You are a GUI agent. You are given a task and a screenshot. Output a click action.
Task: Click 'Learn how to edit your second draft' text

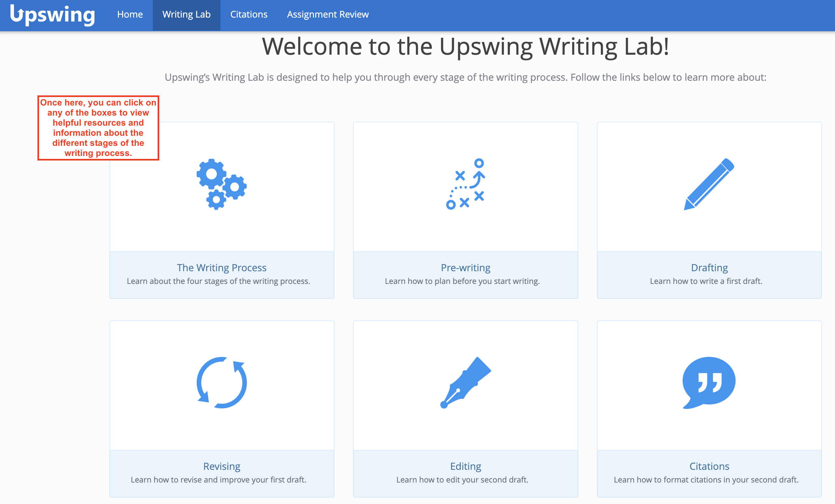click(462, 480)
